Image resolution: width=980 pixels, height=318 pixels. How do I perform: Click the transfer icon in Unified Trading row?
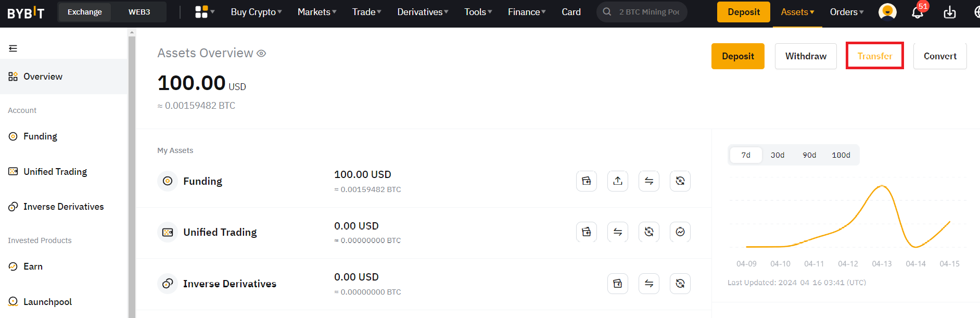618,232
